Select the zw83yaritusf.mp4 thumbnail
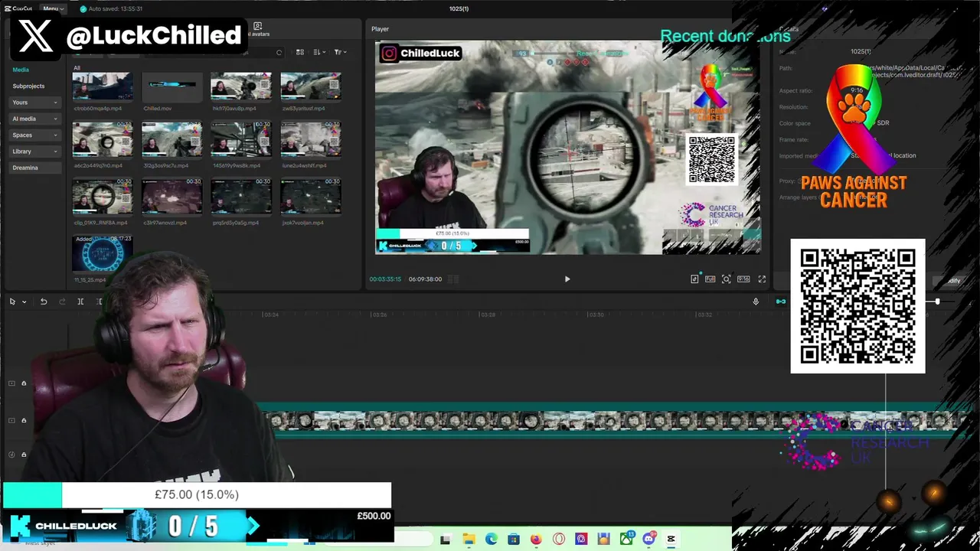Viewport: 980px width, 551px height. (x=311, y=87)
